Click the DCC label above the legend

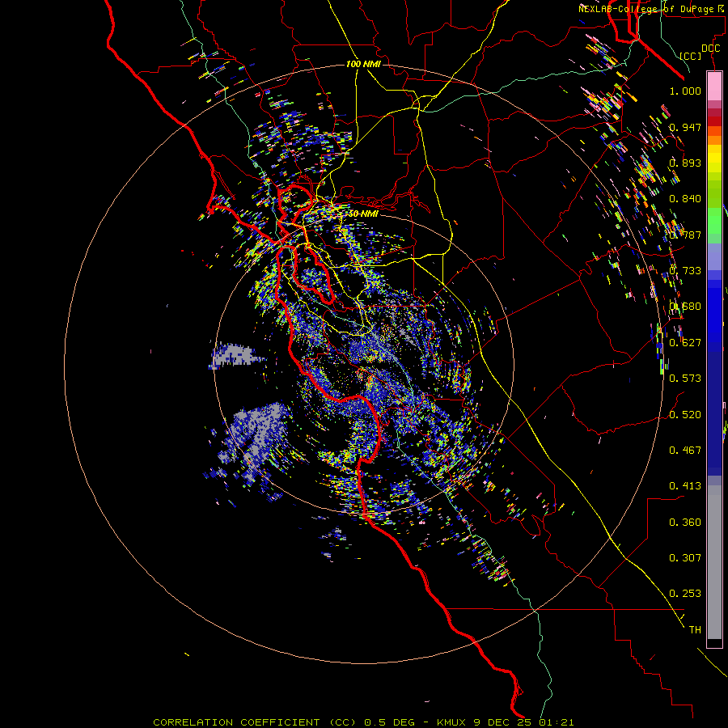711,49
